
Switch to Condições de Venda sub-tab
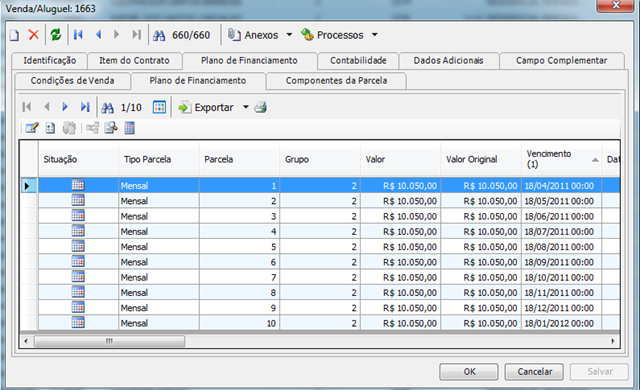[72, 81]
